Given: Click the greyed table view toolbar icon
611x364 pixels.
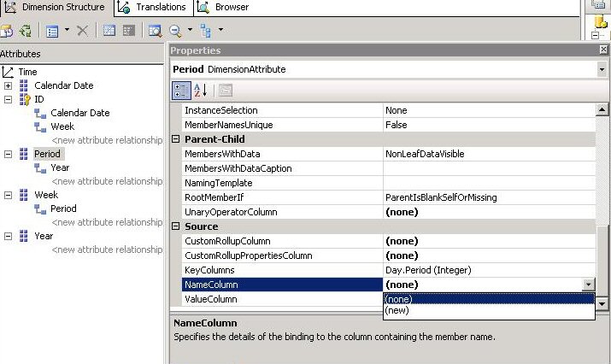Looking at the screenshot, I should click(128, 31).
